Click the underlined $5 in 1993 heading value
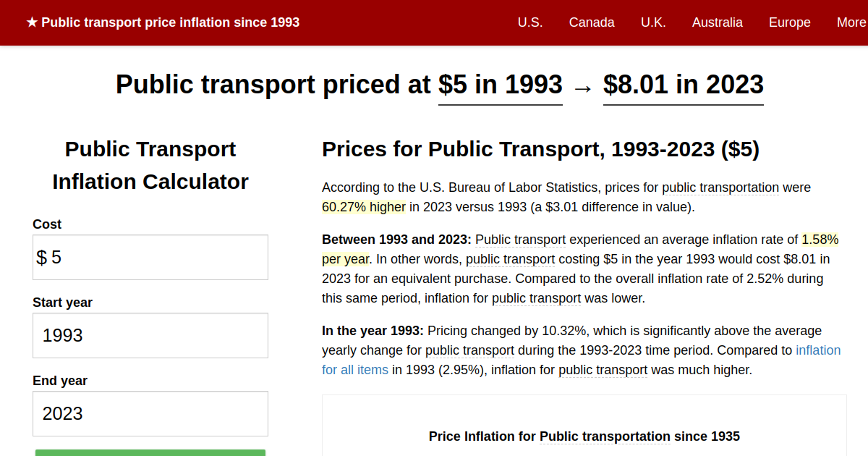 tap(500, 85)
